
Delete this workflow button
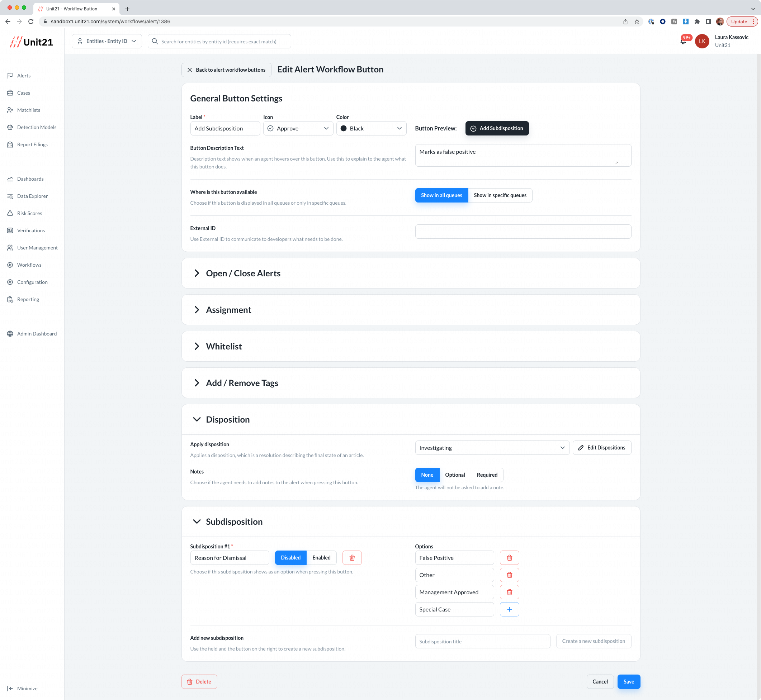(199, 682)
